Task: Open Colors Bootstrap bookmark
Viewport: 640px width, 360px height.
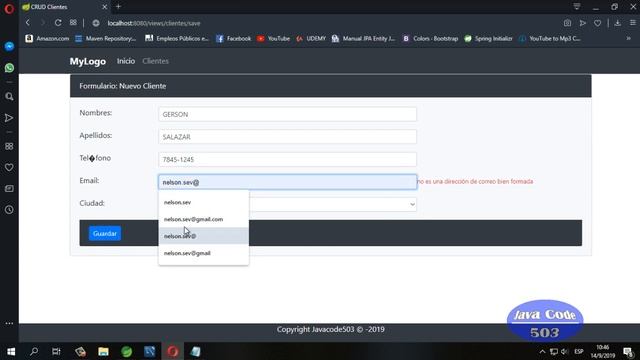Action: 431,38
